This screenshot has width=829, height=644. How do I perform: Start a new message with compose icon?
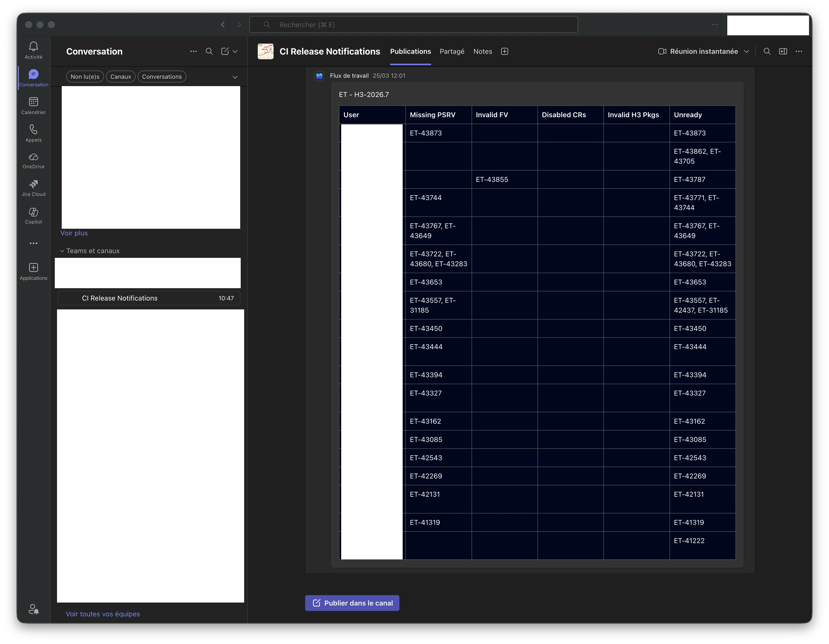pos(225,51)
